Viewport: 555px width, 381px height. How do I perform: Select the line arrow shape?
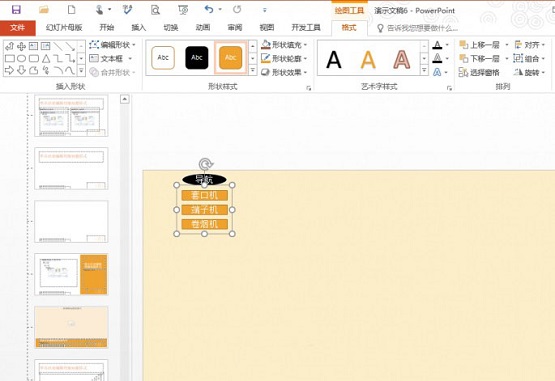click(70, 46)
